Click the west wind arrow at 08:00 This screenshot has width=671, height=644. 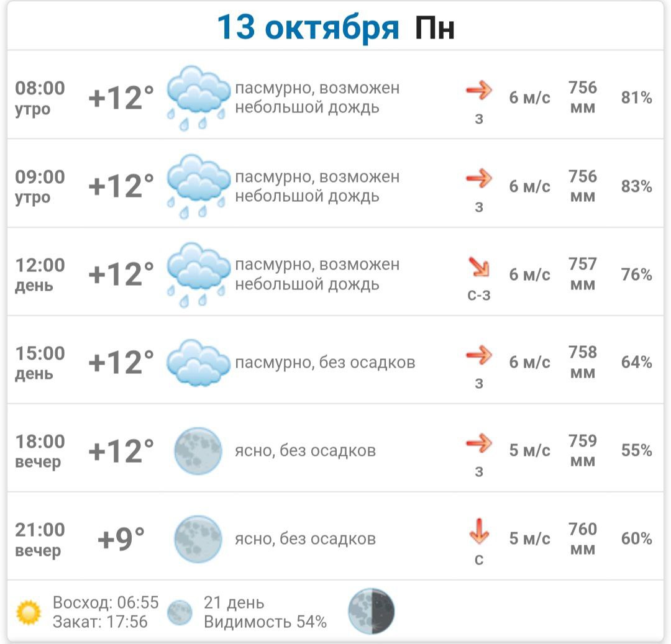(478, 91)
